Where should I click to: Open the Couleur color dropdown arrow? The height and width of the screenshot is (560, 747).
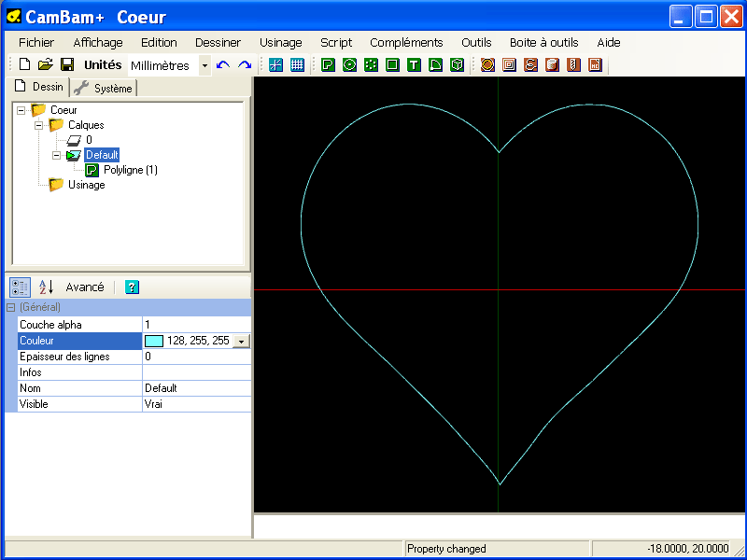tap(242, 341)
